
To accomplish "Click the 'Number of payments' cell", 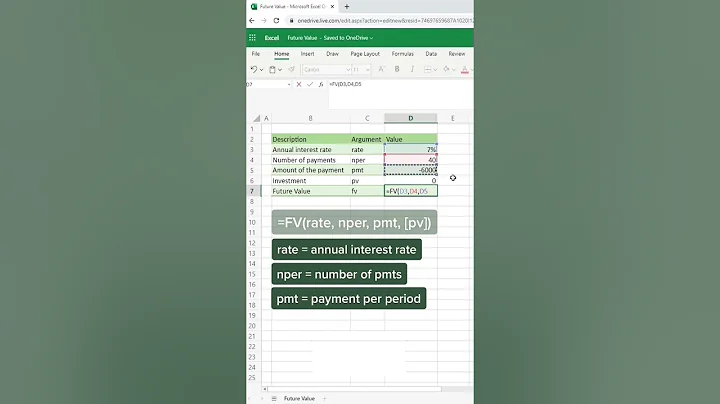I will (311, 160).
